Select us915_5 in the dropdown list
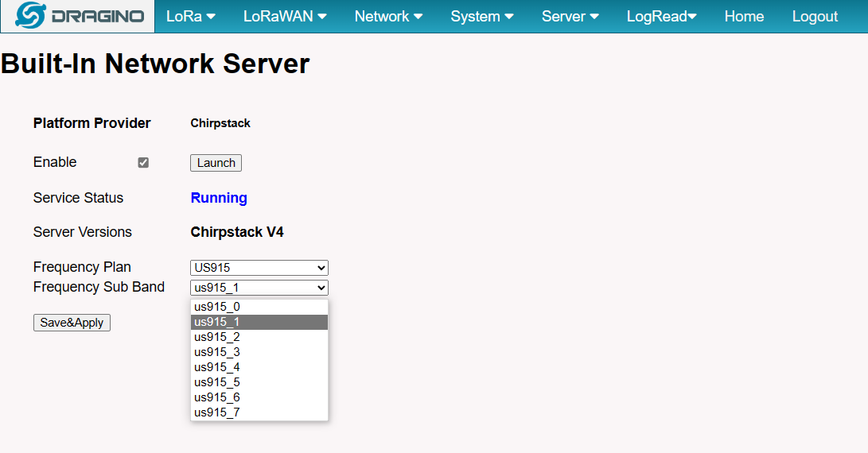This screenshot has height=453, width=868. pyautogui.click(x=259, y=382)
